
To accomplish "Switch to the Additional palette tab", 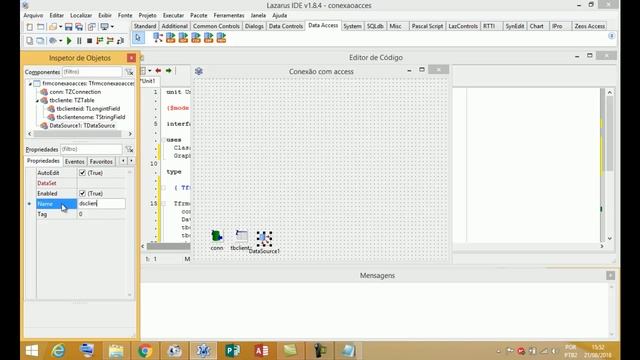I will coord(174,26).
